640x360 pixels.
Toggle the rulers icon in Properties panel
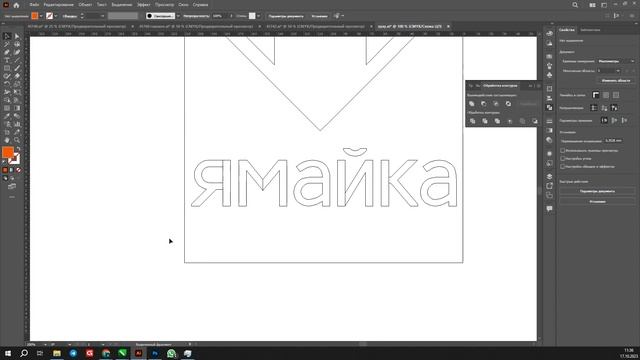tap(596, 95)
